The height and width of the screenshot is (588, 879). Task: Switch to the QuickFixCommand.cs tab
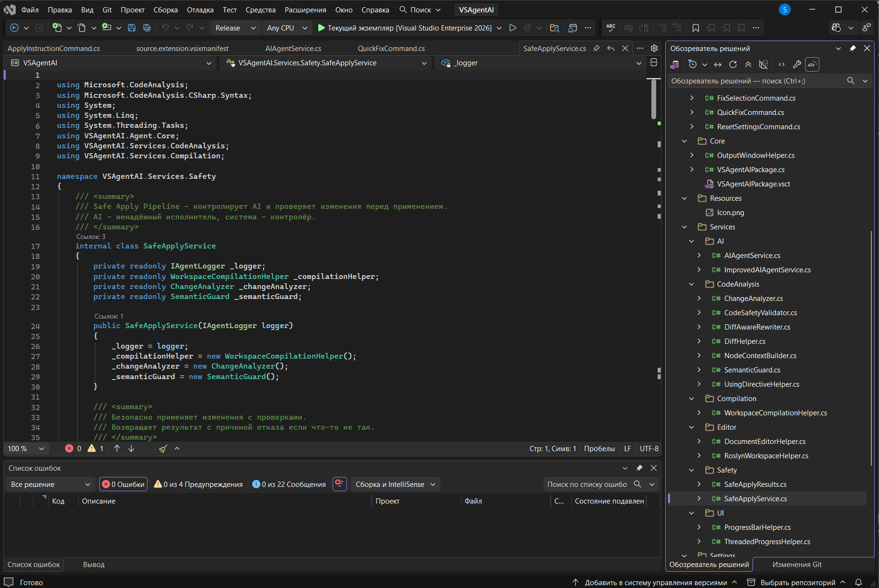coord(391,49)
